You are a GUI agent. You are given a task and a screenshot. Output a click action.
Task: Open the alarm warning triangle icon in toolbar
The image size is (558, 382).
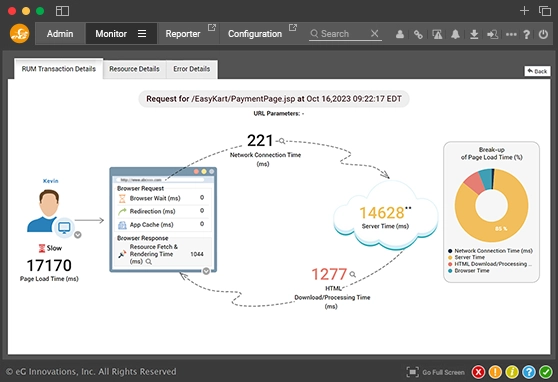[437, 34]
